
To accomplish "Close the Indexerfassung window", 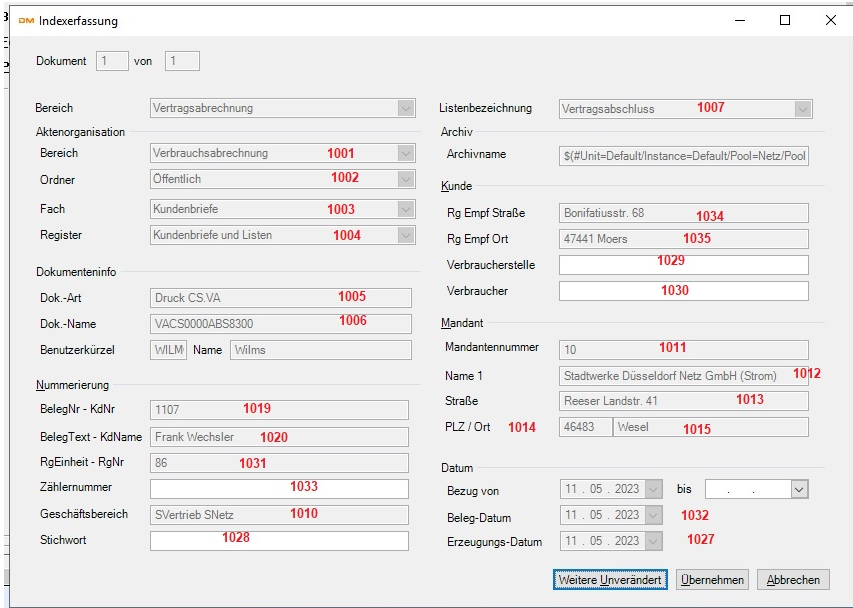I will click(831, 20).
